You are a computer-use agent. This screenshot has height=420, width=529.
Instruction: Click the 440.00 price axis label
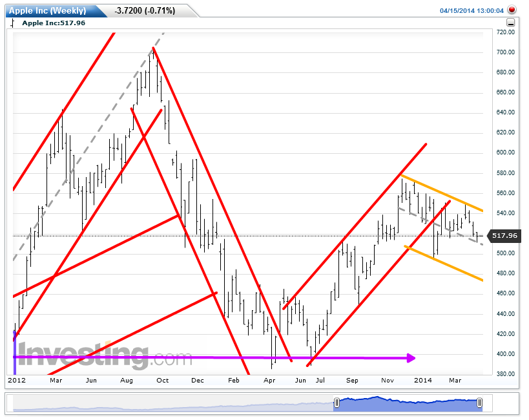coord(505,313)
